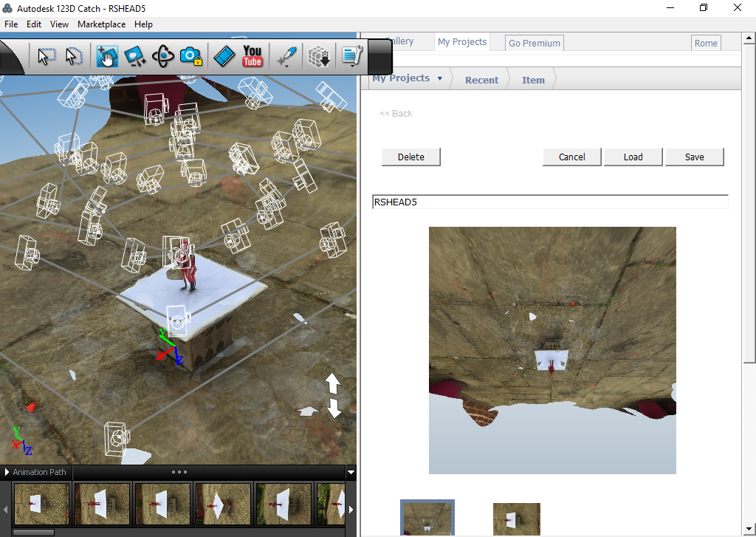
Task: Select the Item breadcrumb
Action: (x=533, y=80)
